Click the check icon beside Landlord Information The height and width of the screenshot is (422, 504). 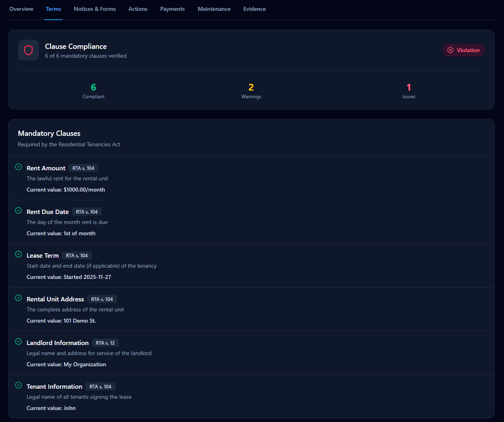[x=18, y=341]
